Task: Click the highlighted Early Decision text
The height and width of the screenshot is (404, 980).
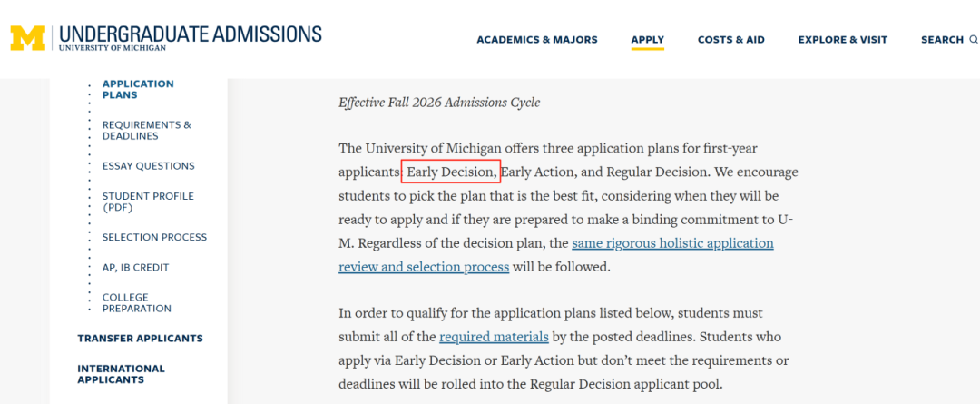Action: click(451, 172)
